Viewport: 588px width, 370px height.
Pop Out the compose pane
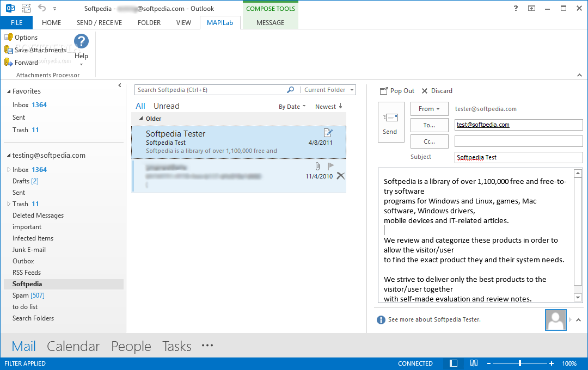[397, 91]
